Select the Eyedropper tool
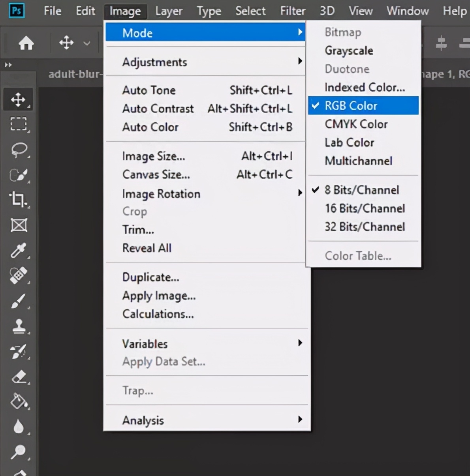 (18, 250)
